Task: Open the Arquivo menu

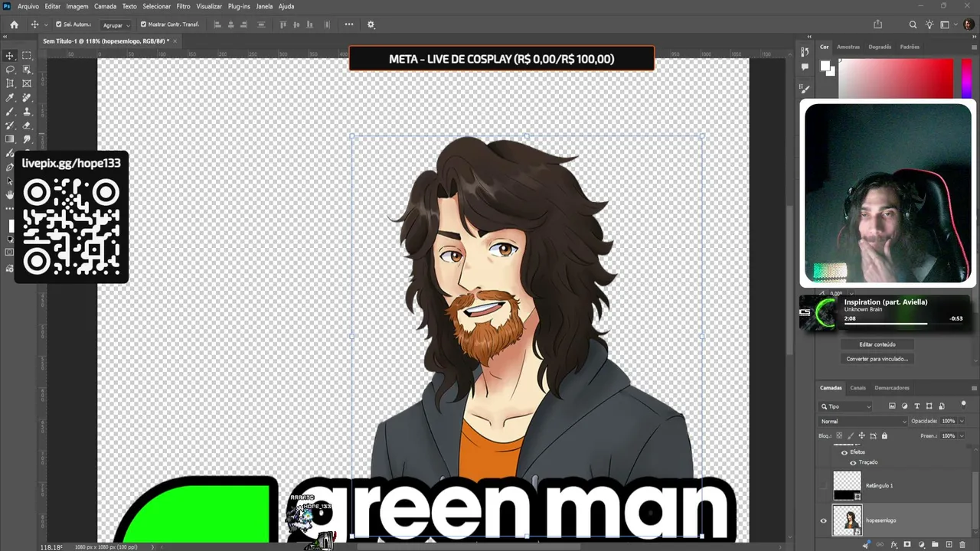Action: click(x=28, y=6)
